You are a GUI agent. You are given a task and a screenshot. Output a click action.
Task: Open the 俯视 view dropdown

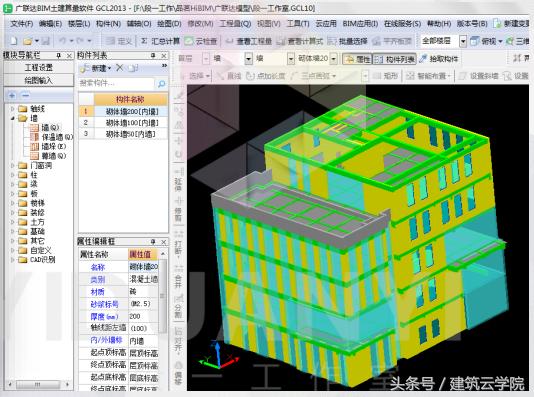point(500,41)
